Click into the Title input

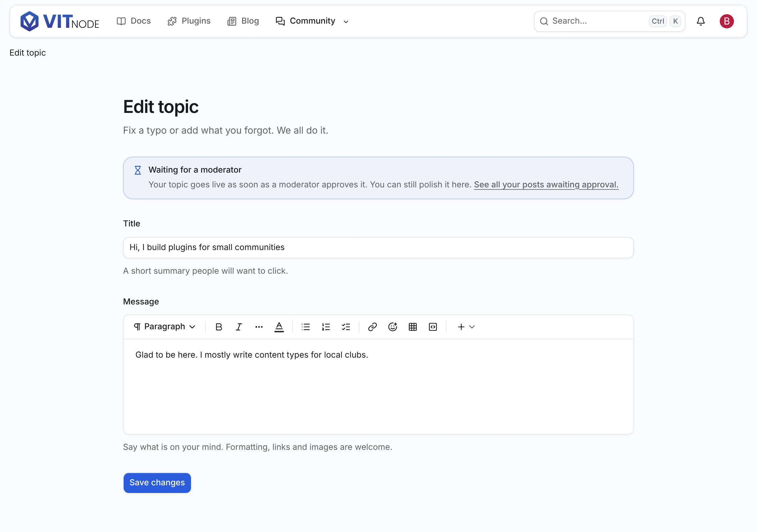[378, 248]
